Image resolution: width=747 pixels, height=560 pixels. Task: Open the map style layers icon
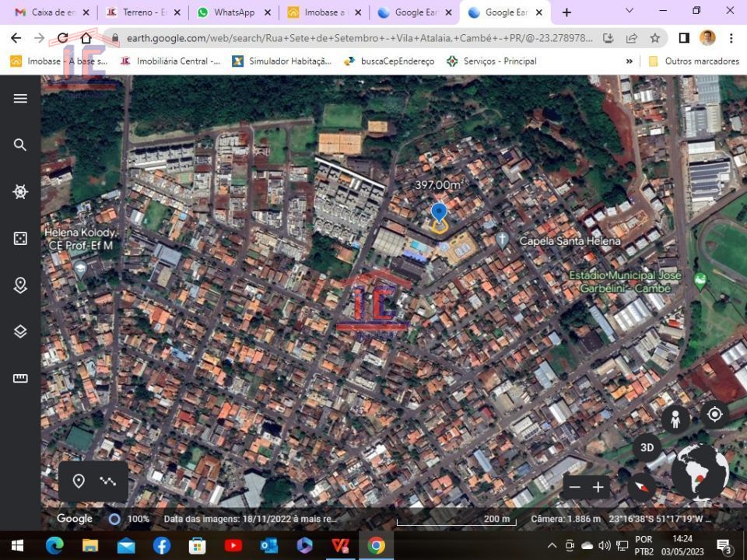(20, 331)
